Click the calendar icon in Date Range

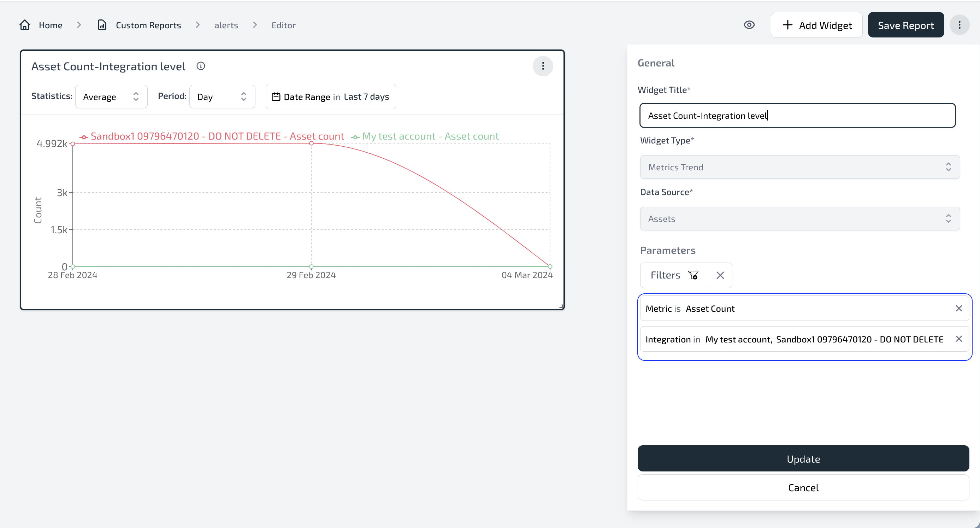click(x=276, y=97)
